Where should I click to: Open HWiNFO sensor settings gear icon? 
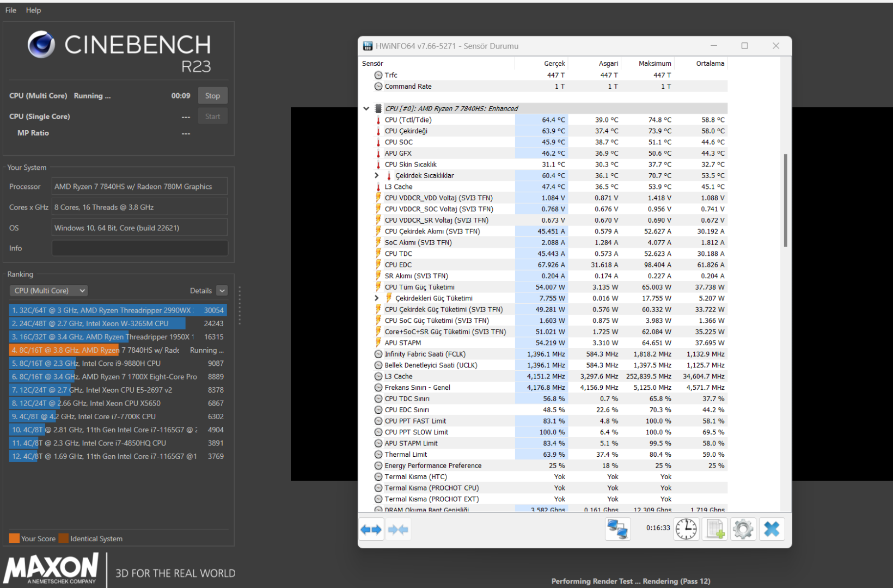click(x=743, y=529)
